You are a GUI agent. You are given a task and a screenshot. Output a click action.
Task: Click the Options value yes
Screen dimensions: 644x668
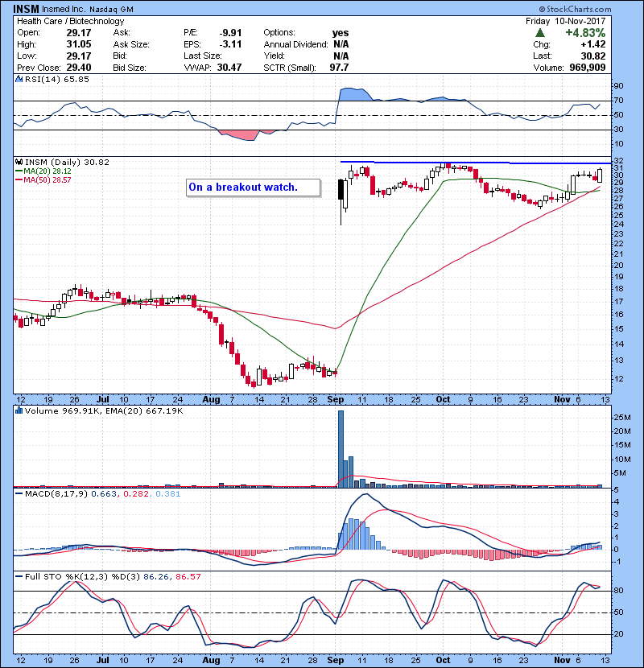coord(341,33)
